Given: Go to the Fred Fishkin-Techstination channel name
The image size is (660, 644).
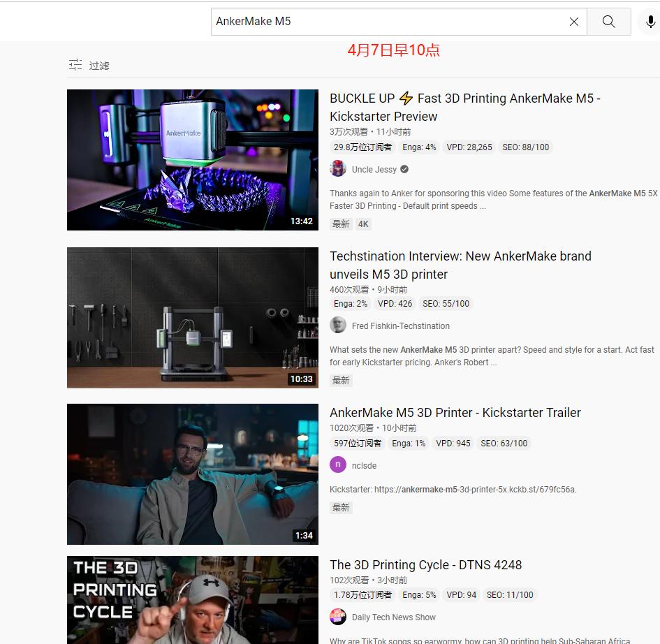Looking at the screenshot, I should point(400,325).
